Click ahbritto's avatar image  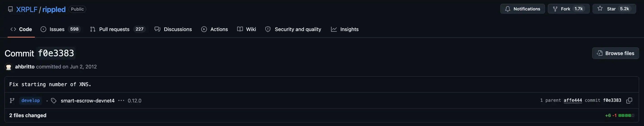click(x=9, y=67)
